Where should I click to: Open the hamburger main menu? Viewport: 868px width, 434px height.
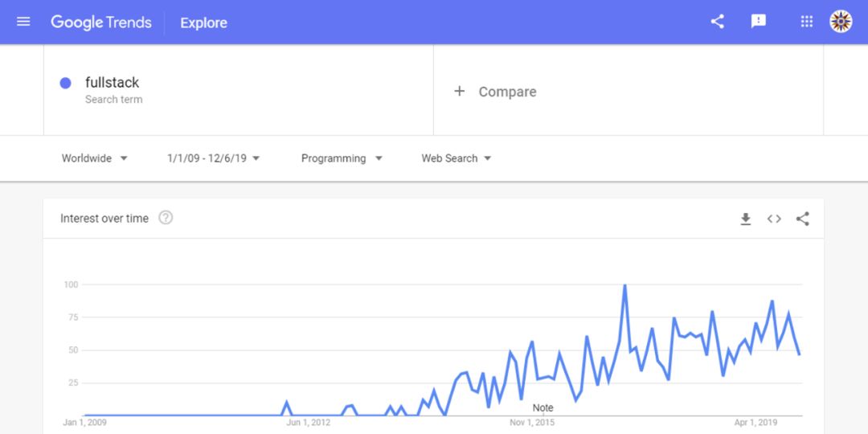23,22
